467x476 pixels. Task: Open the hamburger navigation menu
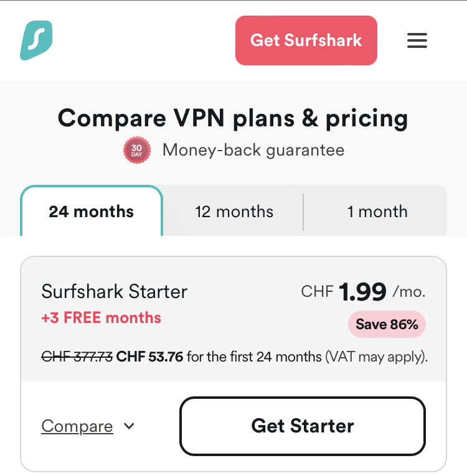click(x=417, y=40)
